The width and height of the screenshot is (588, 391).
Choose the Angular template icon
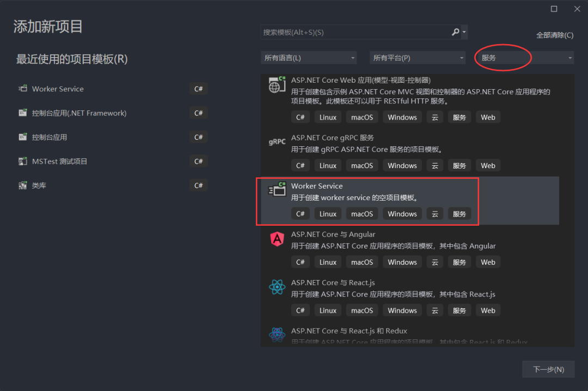tap(277, 239)
